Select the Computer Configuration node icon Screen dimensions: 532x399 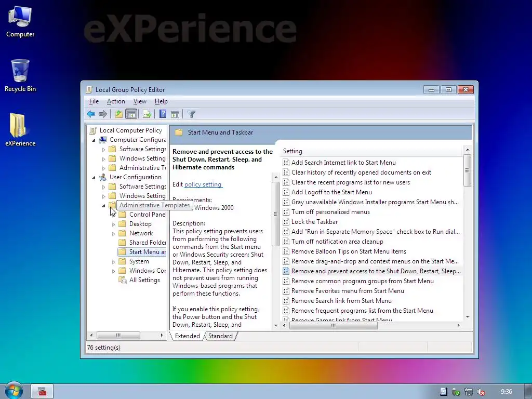[103, 140]
